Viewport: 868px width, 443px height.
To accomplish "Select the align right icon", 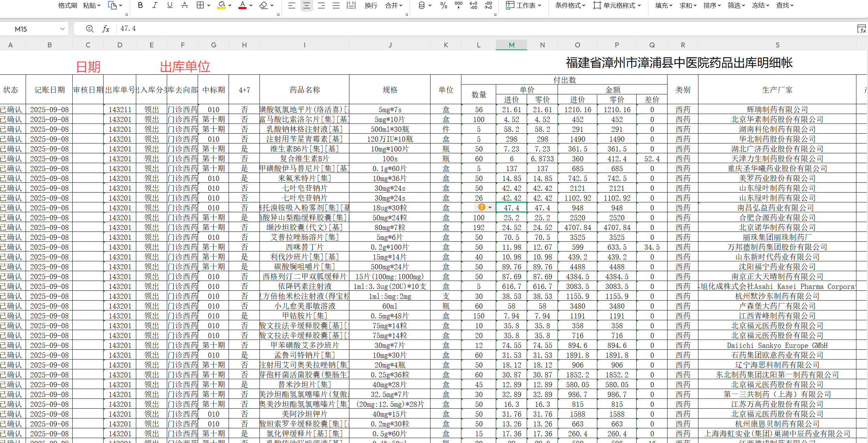I will point(321,5).
